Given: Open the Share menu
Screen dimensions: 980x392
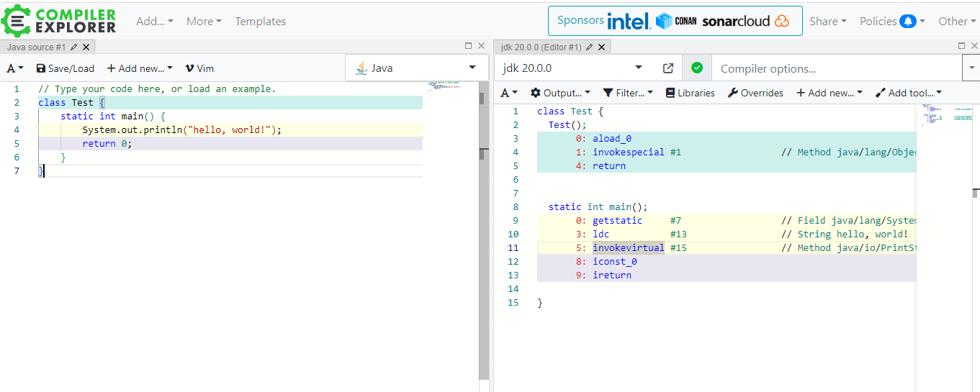Looking at the screenshot, I should point(827,22).
